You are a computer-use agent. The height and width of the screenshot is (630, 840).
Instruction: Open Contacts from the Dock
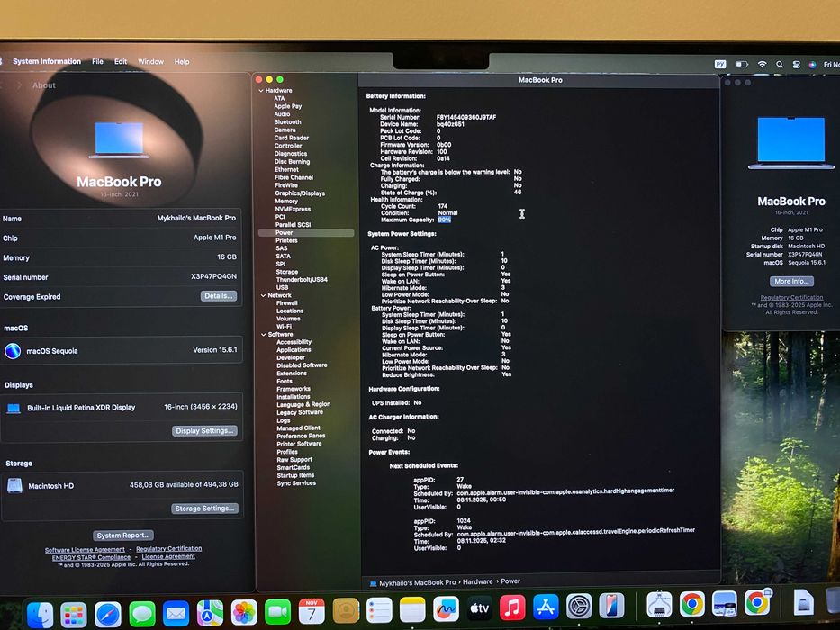tap(346, 611)
